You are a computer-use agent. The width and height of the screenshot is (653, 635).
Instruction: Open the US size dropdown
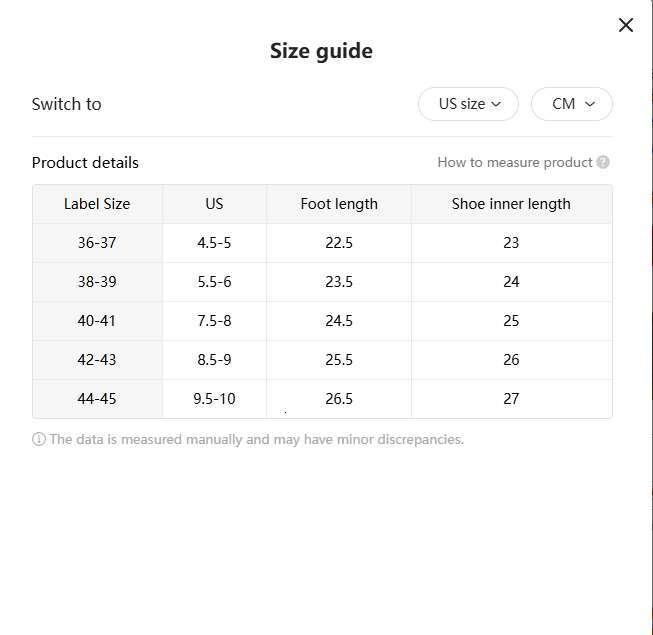(x=468, y=104)
